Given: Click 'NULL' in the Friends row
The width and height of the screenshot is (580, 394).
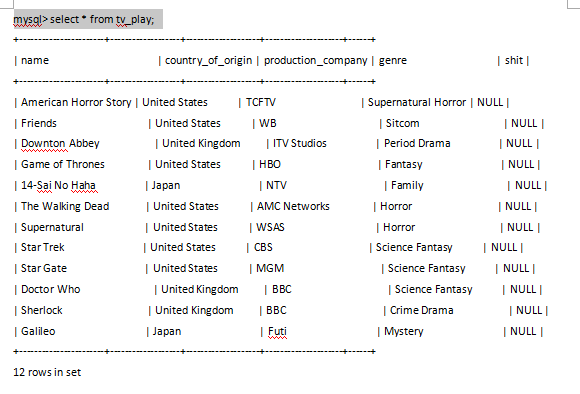Looking at the screenshot, I should (x=524, y=123).
